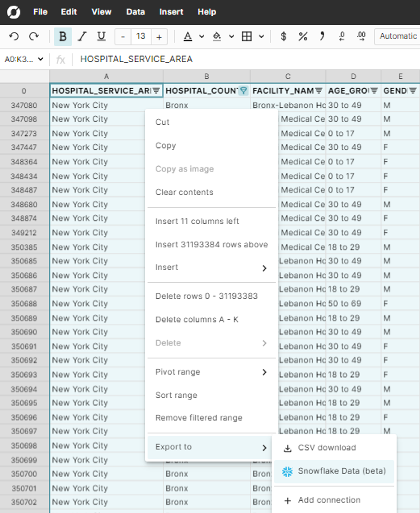Click the app logo icon
This screenshot has width=420, height=513.
(13, 12)
